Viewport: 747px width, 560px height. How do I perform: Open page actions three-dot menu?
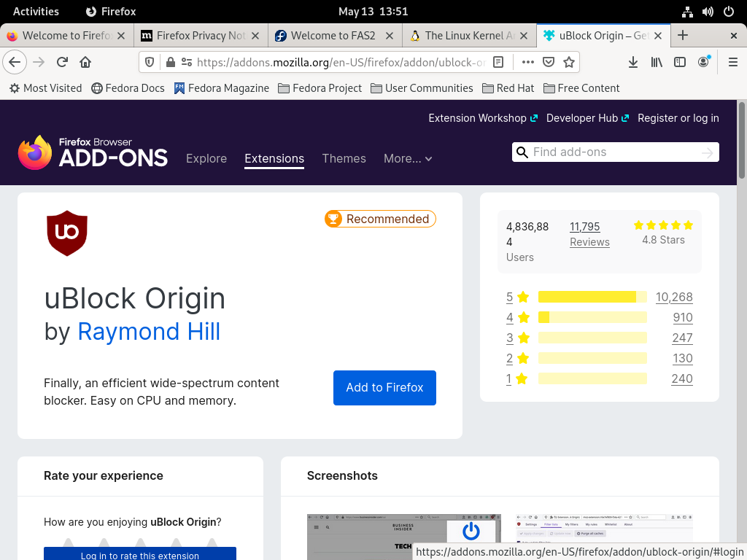click(528, 62)
